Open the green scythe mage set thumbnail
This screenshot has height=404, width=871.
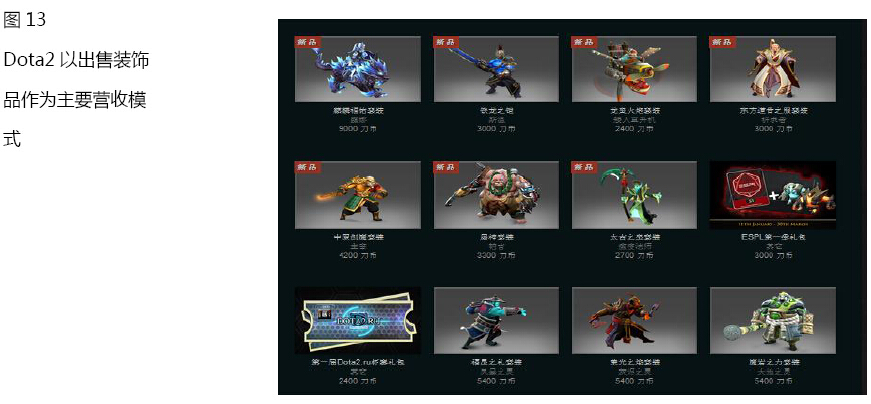point(634,195)
